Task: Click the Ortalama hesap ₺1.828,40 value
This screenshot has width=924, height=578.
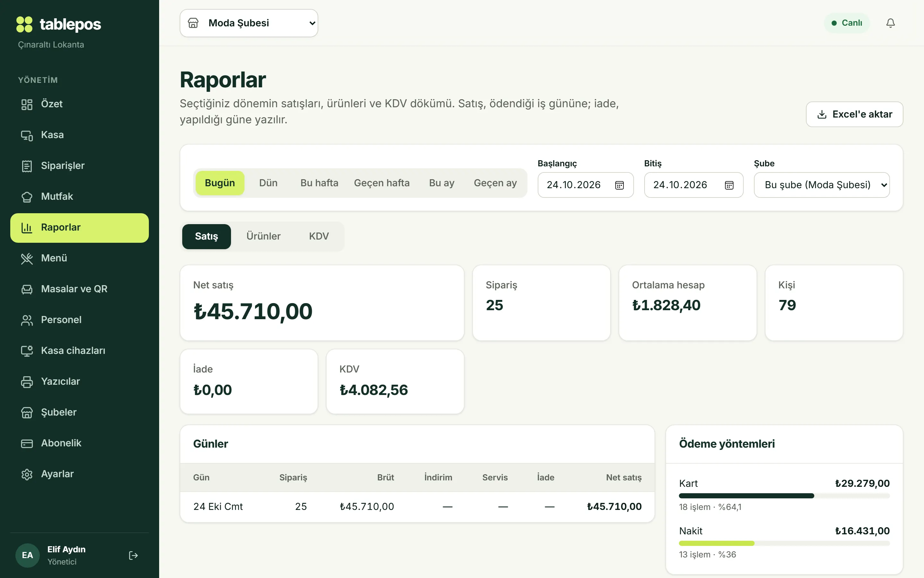Action: (x=666, y=305)
